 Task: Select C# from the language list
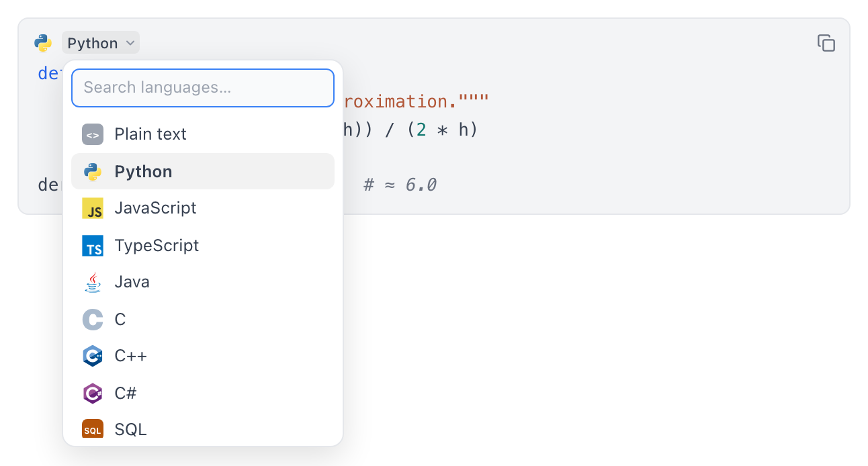(x=203, y=393)
